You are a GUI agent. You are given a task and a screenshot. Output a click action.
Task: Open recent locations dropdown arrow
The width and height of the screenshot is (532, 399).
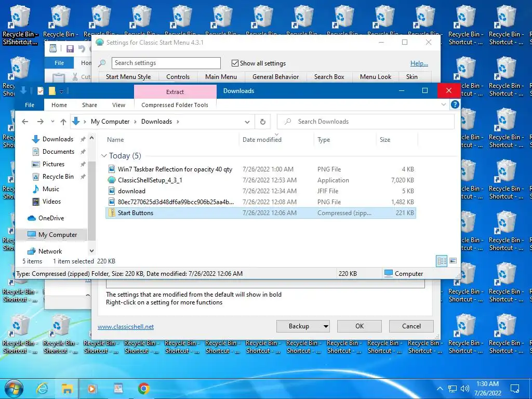tap(52, 122)
